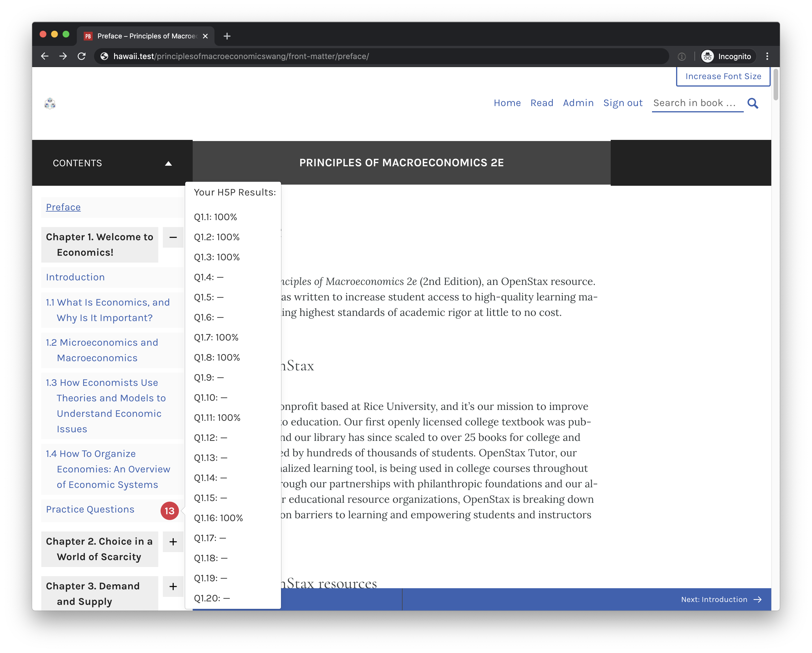
Task: Click Q1.12 result row
Action: [x=210, y=438]
